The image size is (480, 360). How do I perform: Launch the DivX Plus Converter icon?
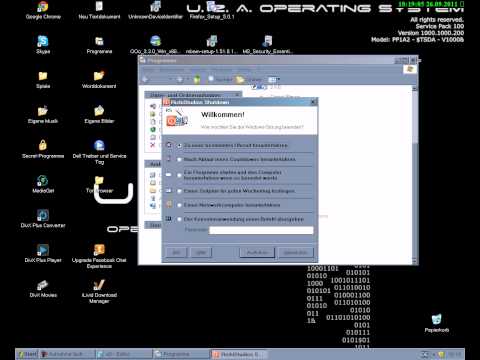(x=43, y=215)
